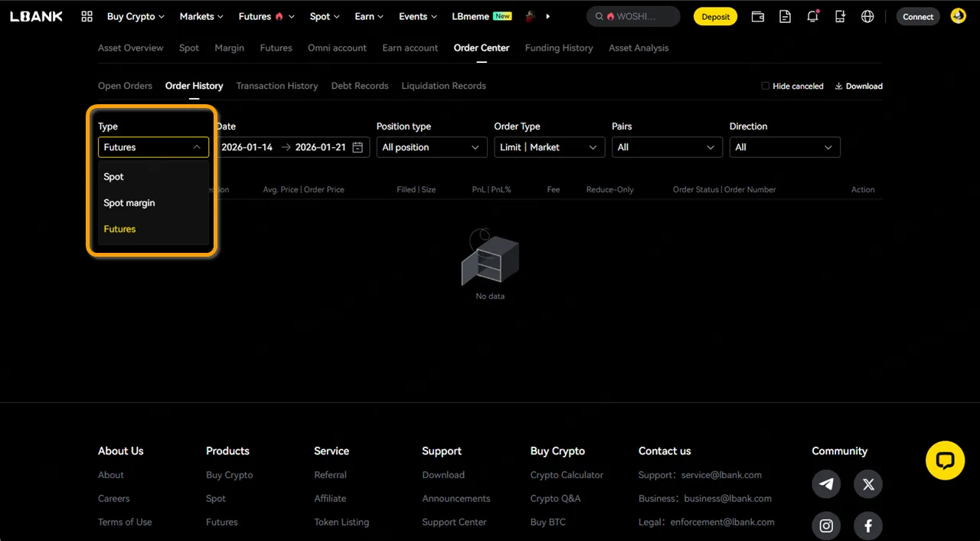980x541 pixels.
Task: Click the date range start field
Action: pyautogui.click(x=247, y=147)
